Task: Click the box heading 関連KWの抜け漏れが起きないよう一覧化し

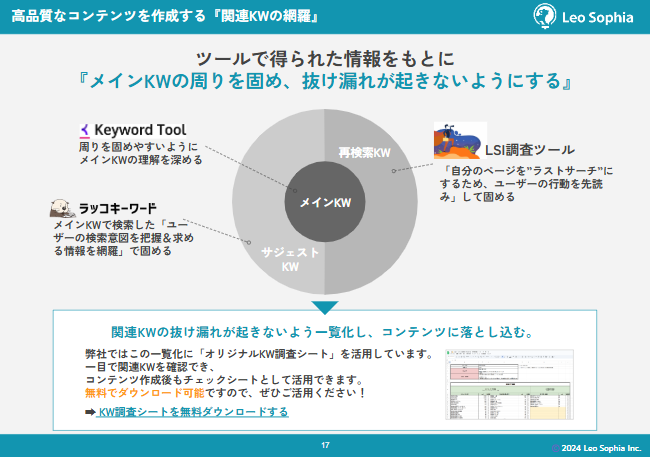Action: 238,332
